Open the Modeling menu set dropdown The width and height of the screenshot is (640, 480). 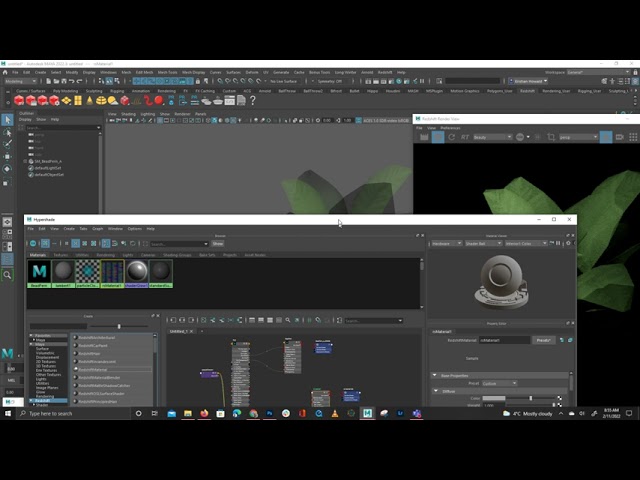[x=20, y=81]
